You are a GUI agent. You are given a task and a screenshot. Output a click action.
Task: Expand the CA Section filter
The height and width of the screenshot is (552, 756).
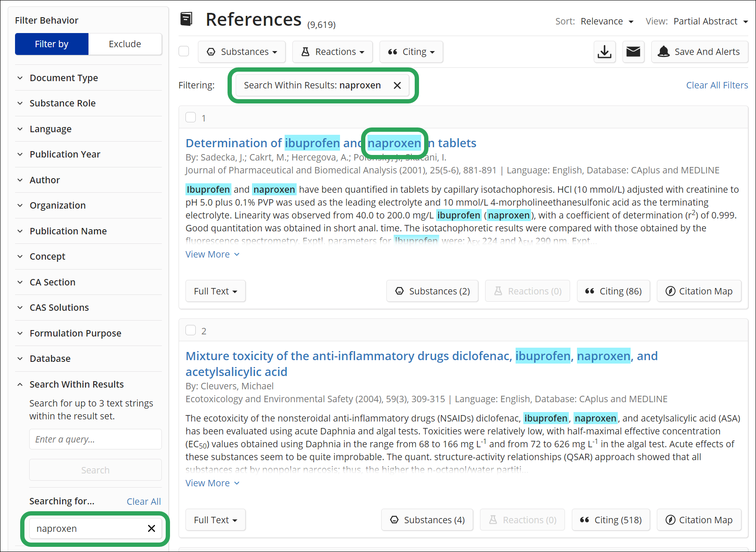click(88, 282)
